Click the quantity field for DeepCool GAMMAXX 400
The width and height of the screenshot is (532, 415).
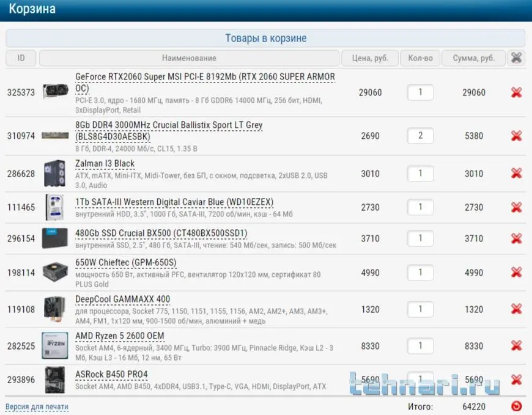click(420, 309)
